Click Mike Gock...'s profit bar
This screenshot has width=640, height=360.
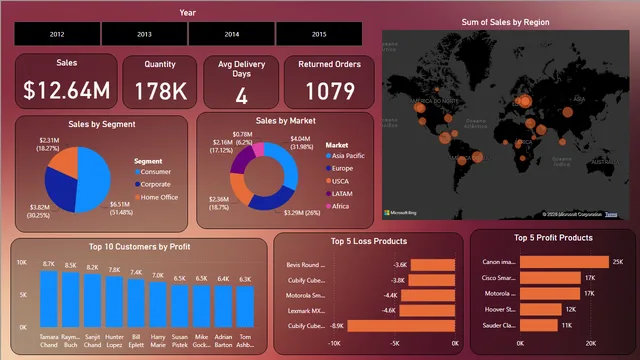[x=202, y=306]
